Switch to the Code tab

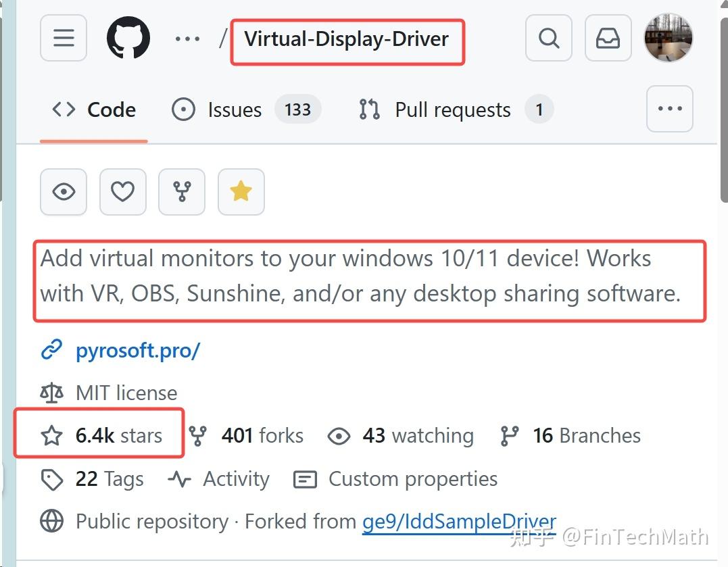click(94, 109)
